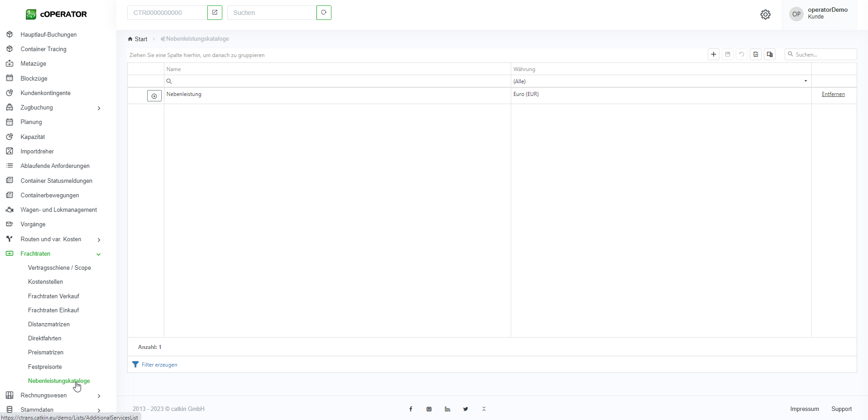Expand Routen und var. Kosten menu
This screenshot has width=868, height=420.
tap(99, 239)
